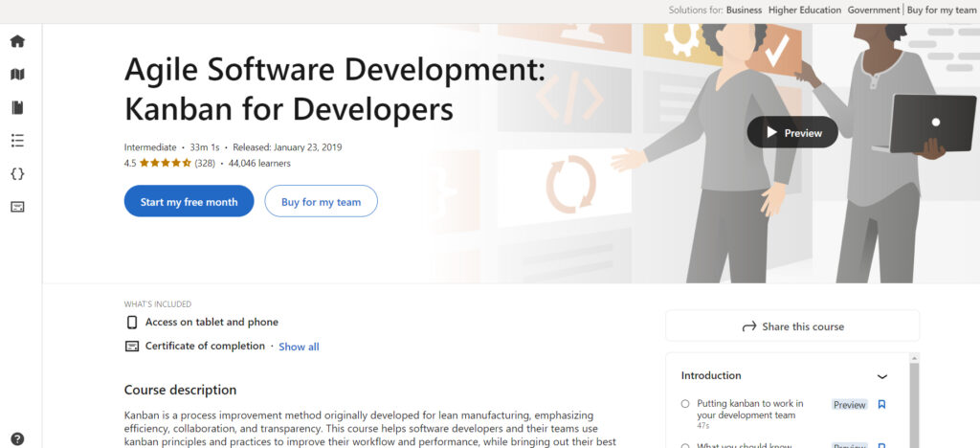This screenshot has height=448, width=980.
Task: Click the course contents panel scrollbar
Action: pos(914,402)
